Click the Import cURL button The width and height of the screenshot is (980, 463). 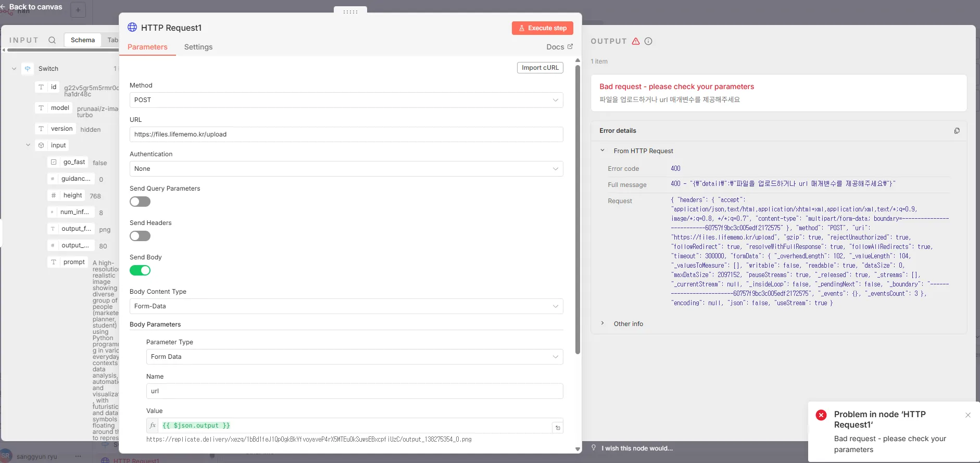(x=540, y=68)
